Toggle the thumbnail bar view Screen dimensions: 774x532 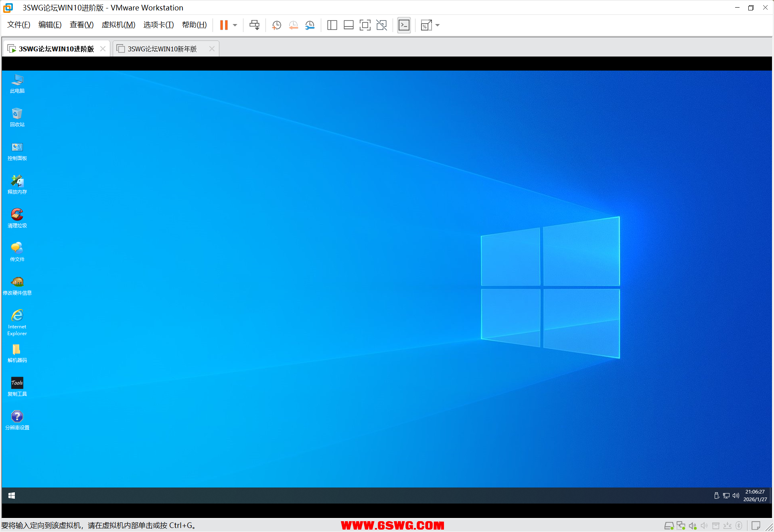tap(349, 25)
